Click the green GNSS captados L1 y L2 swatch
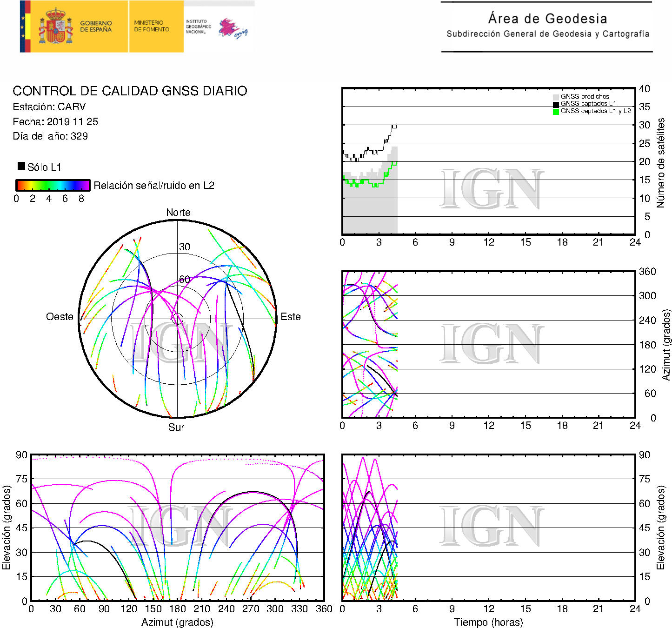Viewport: 672px width, 628px height. click(x=556, y=111)
